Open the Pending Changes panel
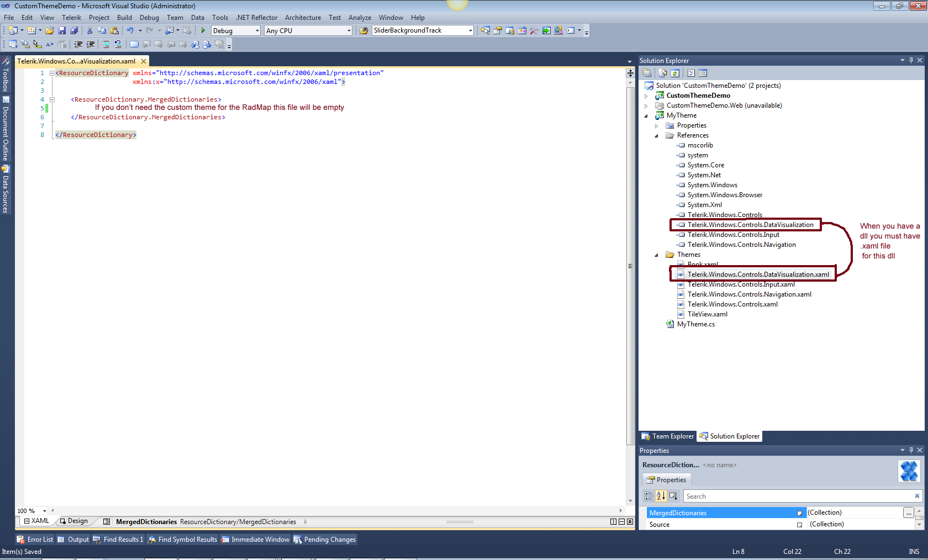Screen dimensions: 928x560 click(325, 540)
